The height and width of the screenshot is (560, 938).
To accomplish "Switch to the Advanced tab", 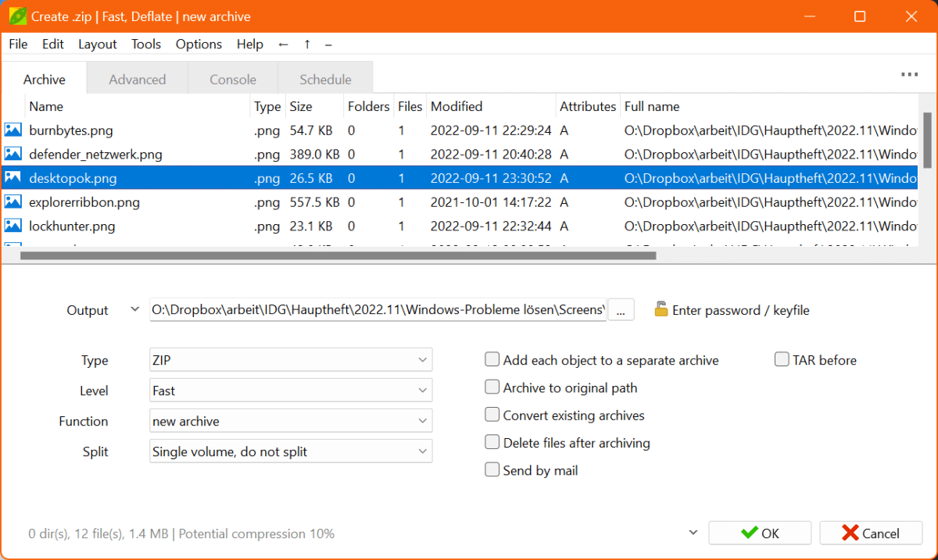I will click(137, 80).
